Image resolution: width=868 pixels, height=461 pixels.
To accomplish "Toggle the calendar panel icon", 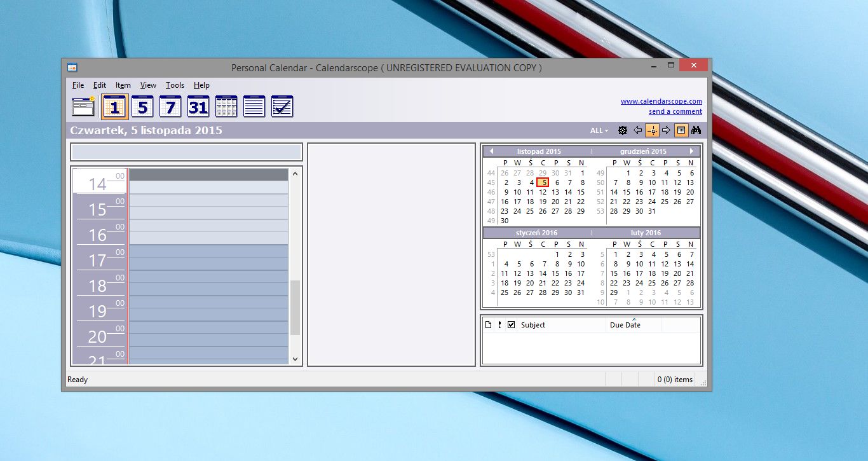I will click(681, 130).
